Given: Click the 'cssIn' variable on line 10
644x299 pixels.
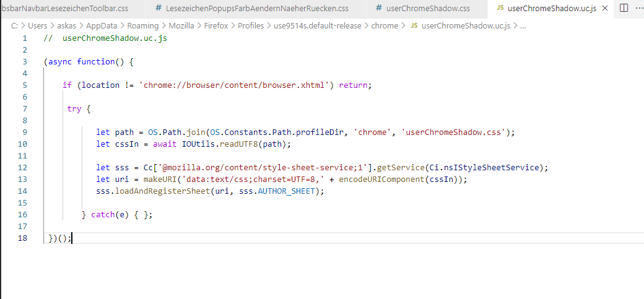Looking at the screenshot, I should [126, 144].
